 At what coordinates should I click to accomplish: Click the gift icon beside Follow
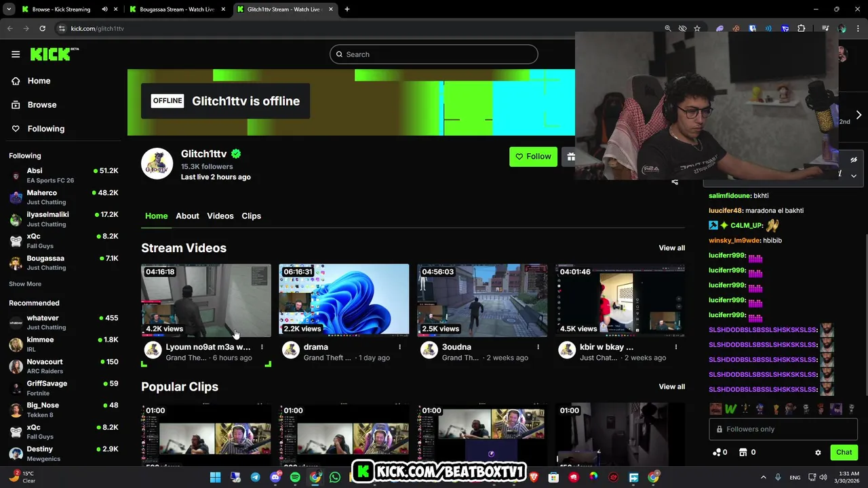point(571,157)
